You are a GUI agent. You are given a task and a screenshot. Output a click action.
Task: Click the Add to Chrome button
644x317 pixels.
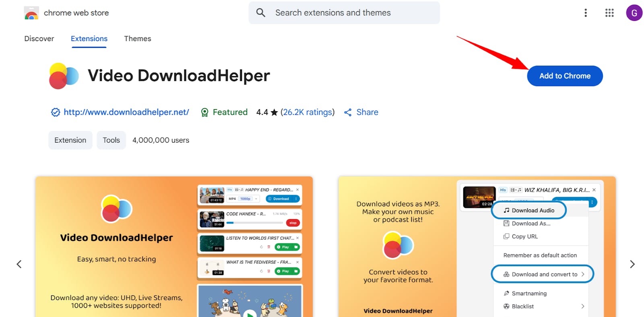[565, 76]
